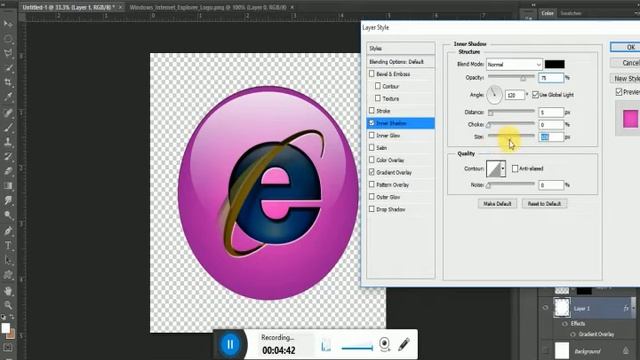Select Styles in Layer Style list

400,48
